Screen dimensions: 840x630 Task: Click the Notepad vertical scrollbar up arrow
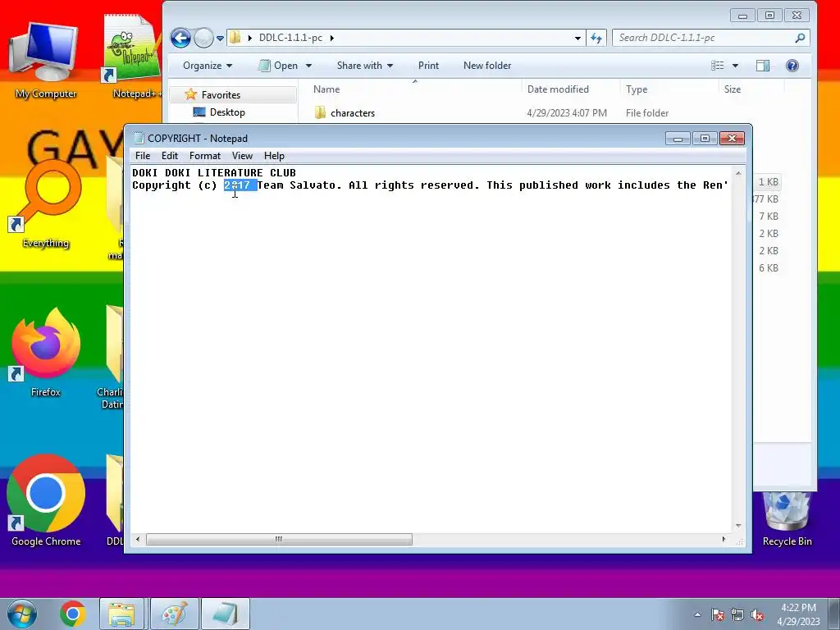click(x=738, y=174)
